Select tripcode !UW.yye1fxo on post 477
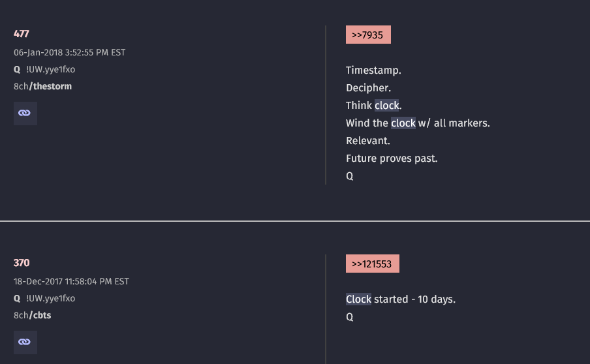 pyautogui.click(x=51, y=70)
